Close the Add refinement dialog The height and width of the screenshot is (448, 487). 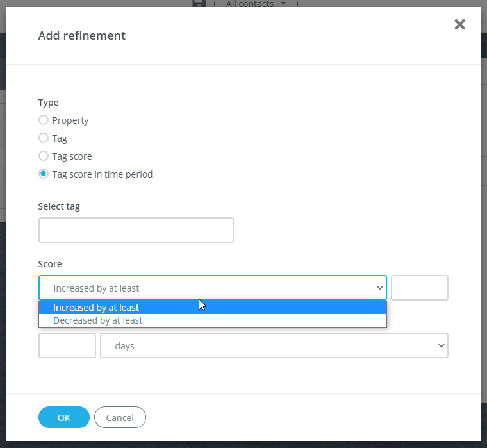(x=459, y=24)
